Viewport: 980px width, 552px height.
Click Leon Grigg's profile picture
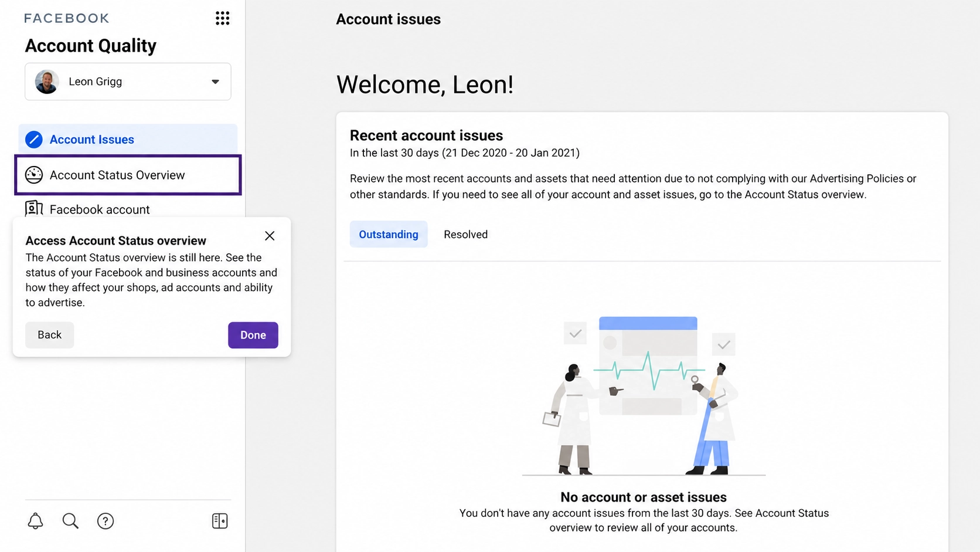coord(47,82)
